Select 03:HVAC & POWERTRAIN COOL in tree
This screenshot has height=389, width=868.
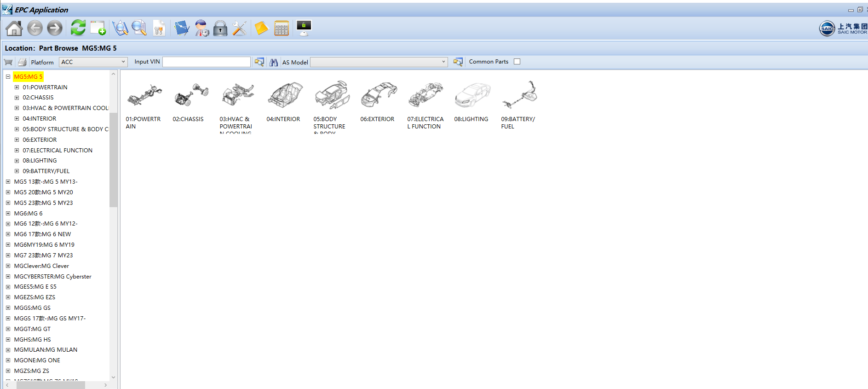tap(65, 108)
